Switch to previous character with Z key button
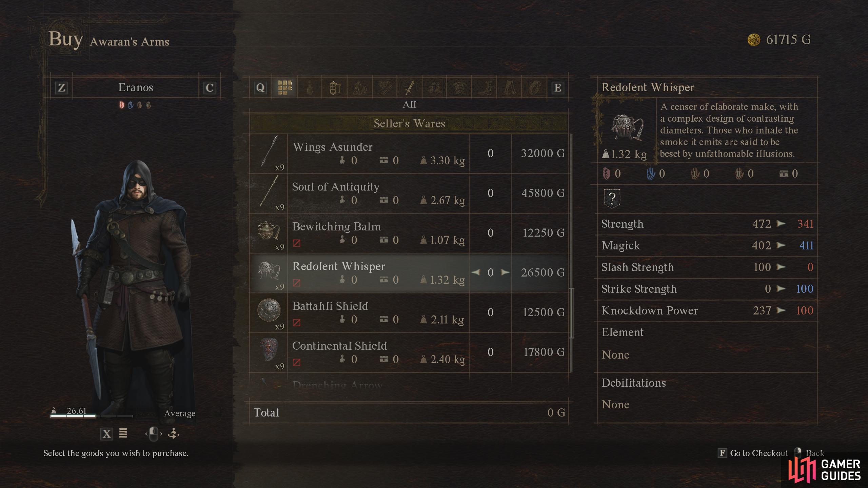Image resolution: width=868 pixels, height=488 pixels. pyautogui.click(x=61, y=88)
